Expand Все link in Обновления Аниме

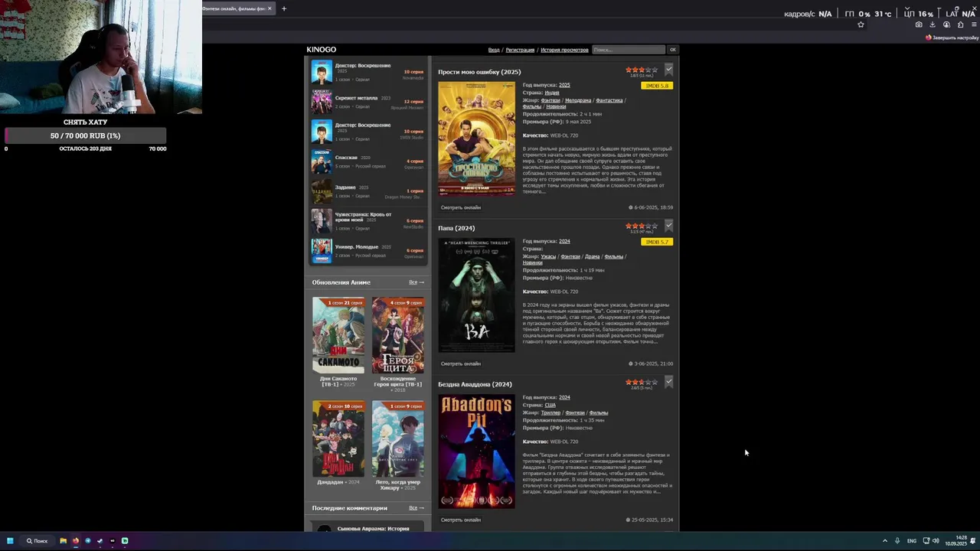point(416,282)
